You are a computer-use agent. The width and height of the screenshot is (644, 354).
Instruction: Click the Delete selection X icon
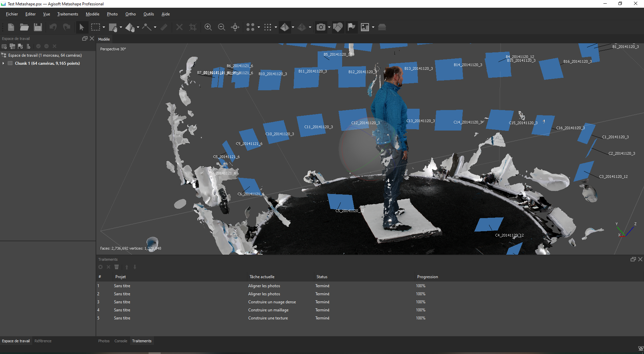tap(179, 27)
